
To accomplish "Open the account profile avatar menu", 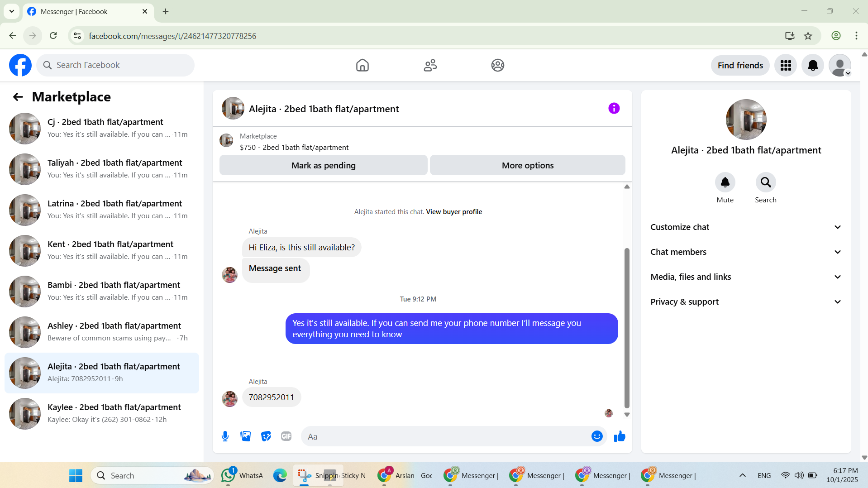I will coord(840,65).
